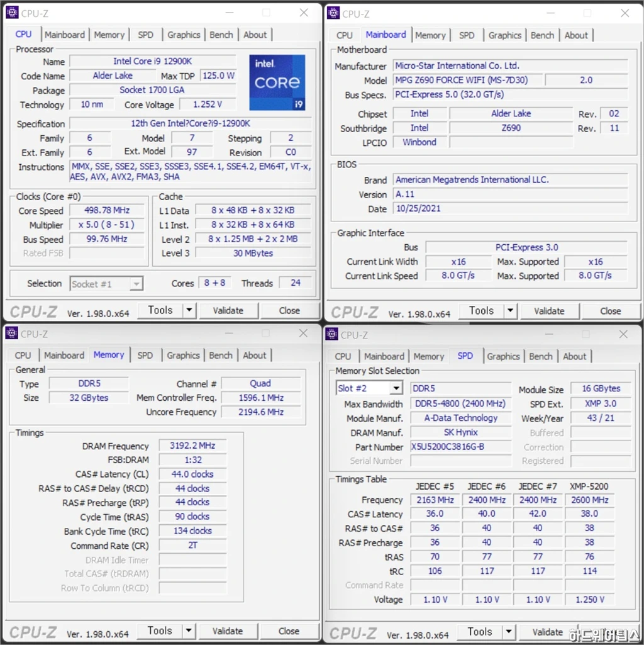Image resolution: width=644 pixels, height=645 pixels.
Task: Open About tab in the SPD window
Action: pyautogui.click(x=574, y=357)
